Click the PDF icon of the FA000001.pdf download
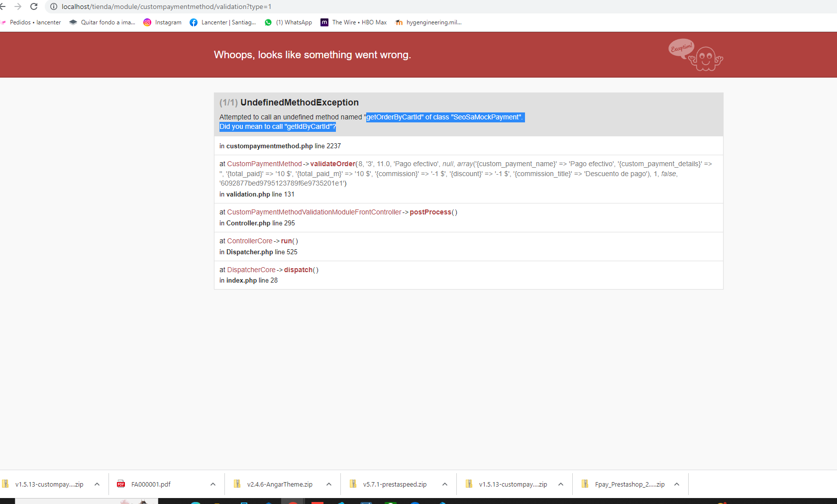 [121, 484]
